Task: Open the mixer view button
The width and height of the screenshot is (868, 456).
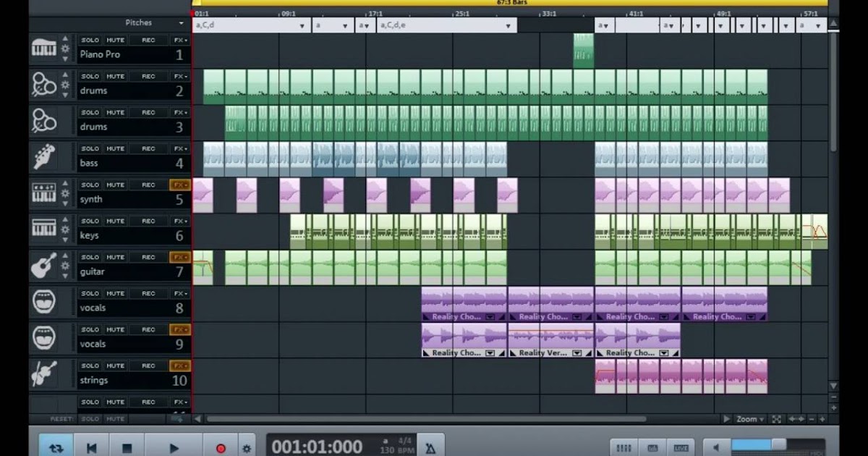Action: point(624,447)
